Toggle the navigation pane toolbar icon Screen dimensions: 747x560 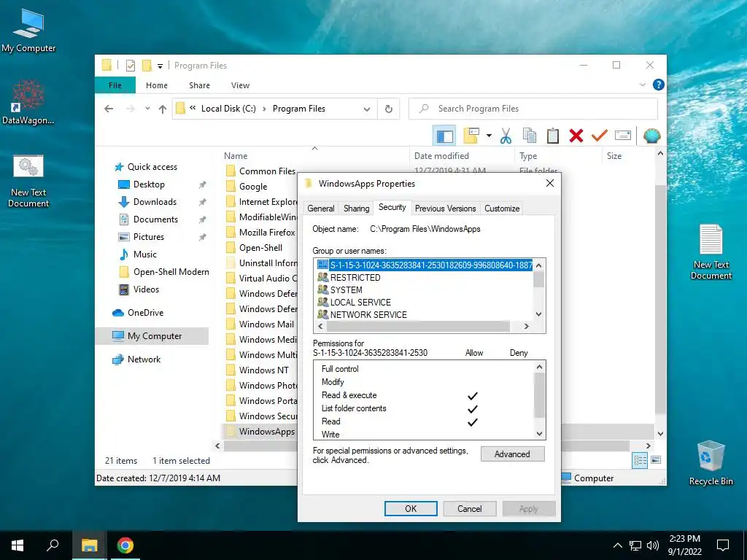tap(444, 136)
